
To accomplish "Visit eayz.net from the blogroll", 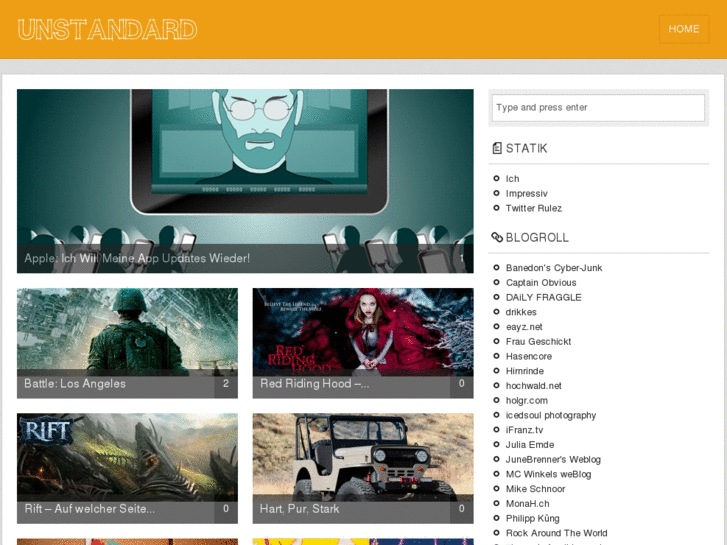I will click(x=524, y=327).
